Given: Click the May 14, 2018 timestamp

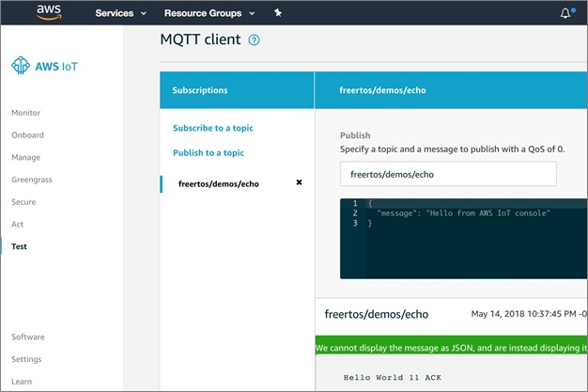Looking at the screenshot, I should click(529, 314).
